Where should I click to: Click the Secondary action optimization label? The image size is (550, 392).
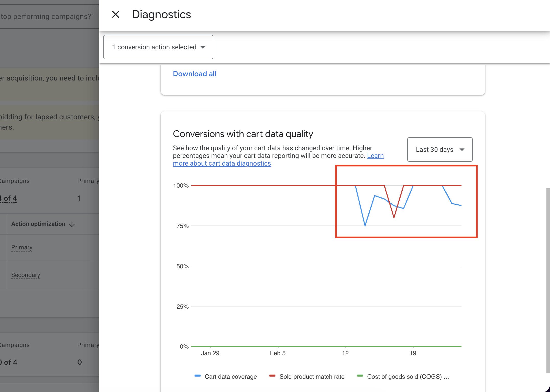pos(26,275)
